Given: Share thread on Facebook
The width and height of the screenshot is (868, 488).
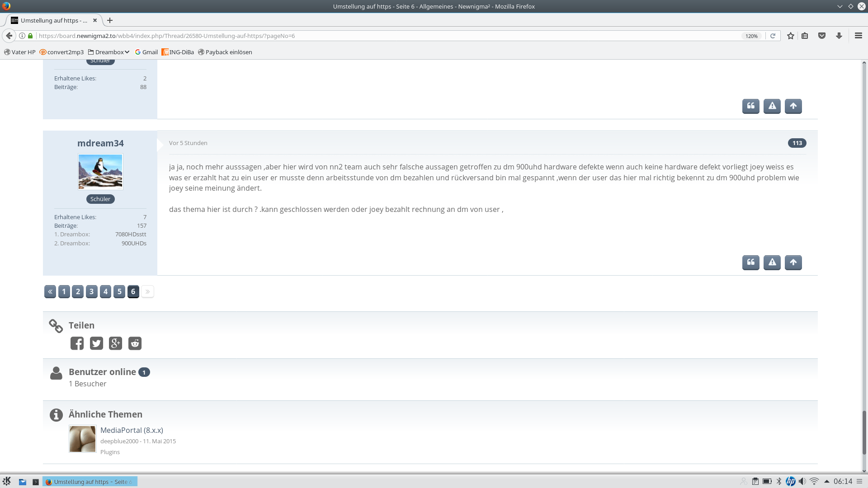Looking at the screenshot, I should pyautogui.click(x=77, y=343).
